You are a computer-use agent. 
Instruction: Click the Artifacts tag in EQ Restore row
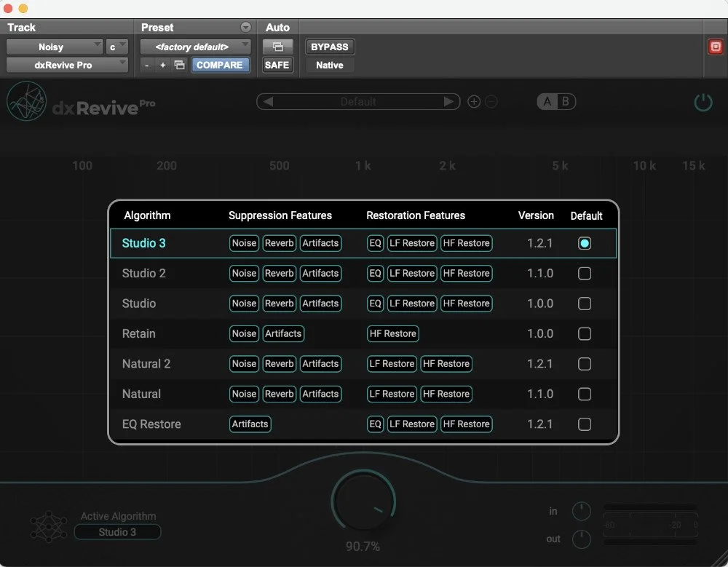[x=250, y=424]
